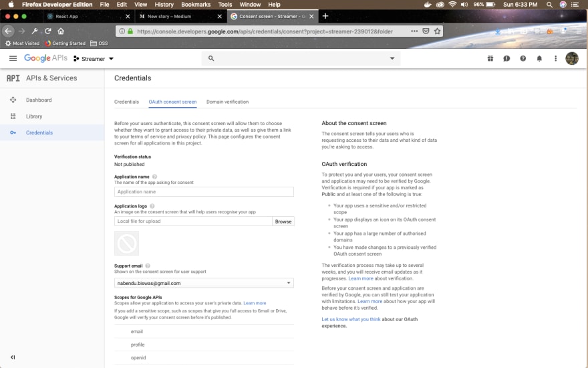Select the Library sidebar item

[x=52, y=116]
